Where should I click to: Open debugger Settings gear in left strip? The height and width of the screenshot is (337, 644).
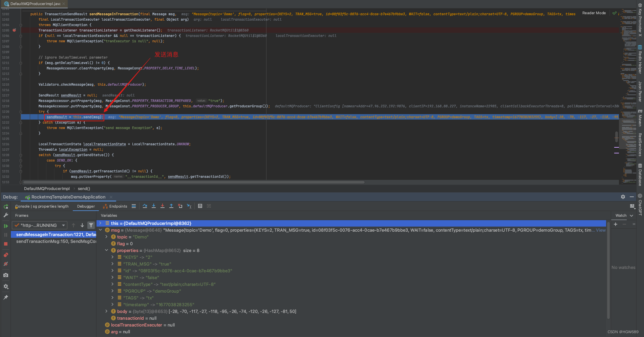(x=6, y=286)
